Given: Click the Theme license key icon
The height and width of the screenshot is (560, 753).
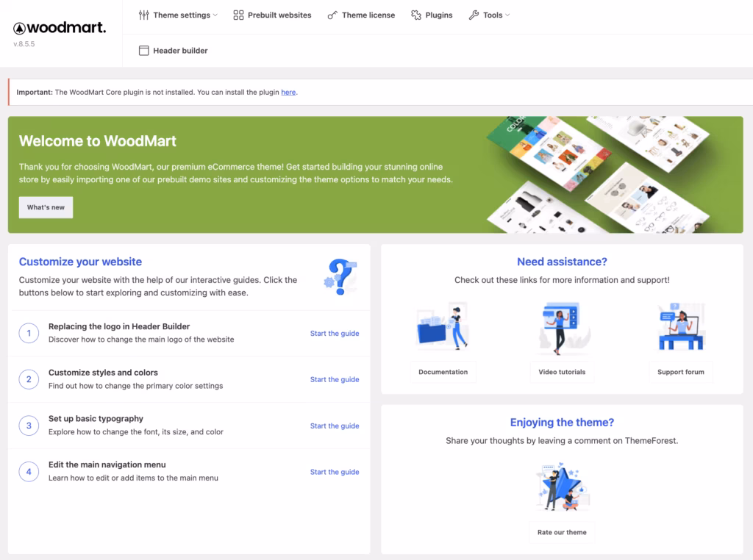Looking at the screenshot, I should 332,15.
